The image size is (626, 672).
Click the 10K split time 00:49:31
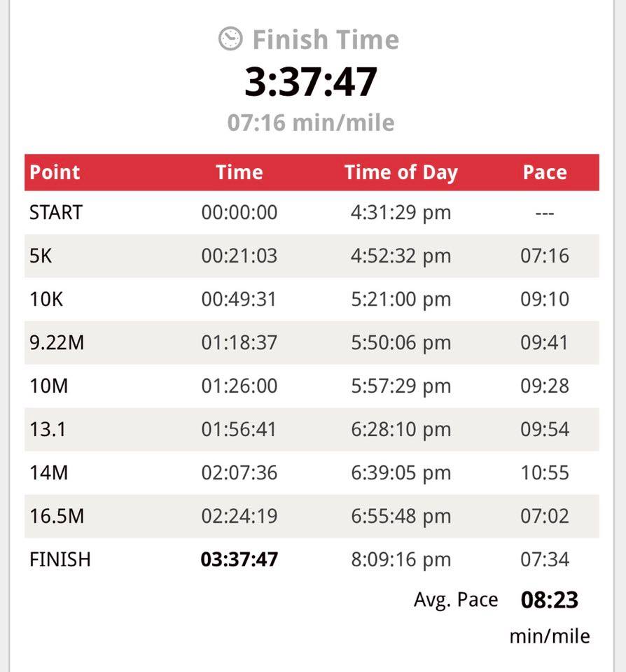pyautogui.click(x=239, y=299)
